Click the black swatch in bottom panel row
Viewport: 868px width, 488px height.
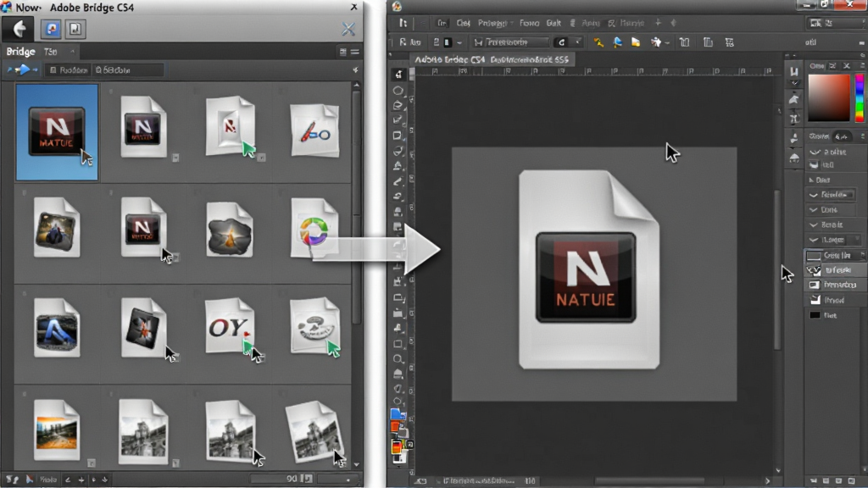[815, 315]
